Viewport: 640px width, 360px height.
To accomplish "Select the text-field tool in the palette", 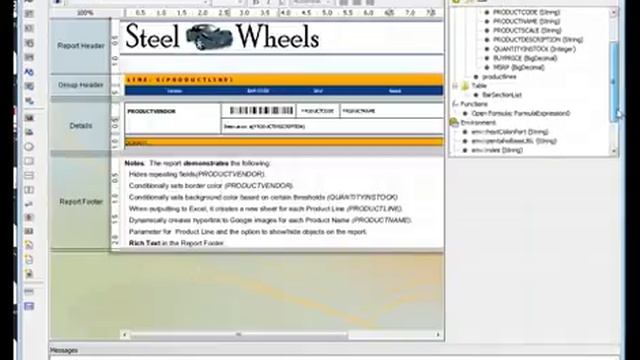I will click(x=29, y=13).
